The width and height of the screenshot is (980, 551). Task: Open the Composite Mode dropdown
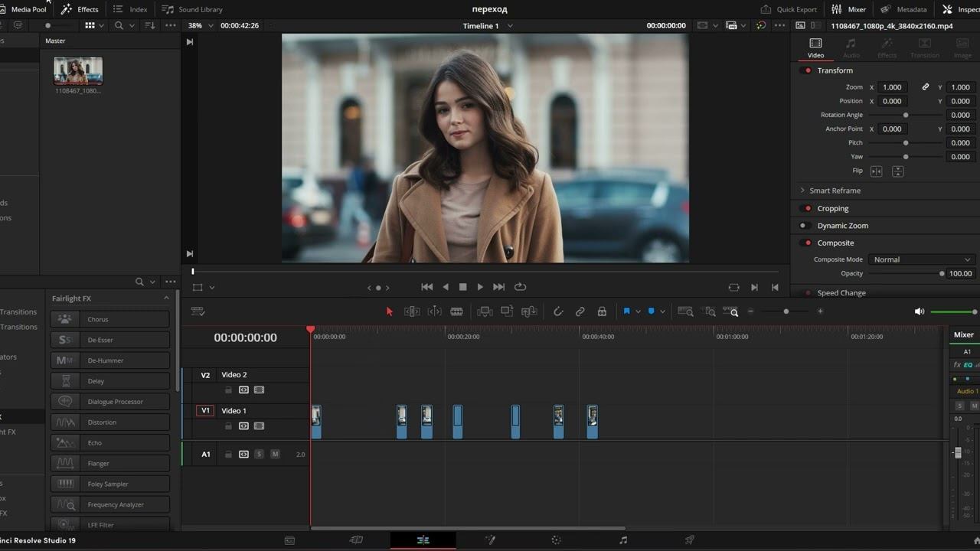click(922, 259)
